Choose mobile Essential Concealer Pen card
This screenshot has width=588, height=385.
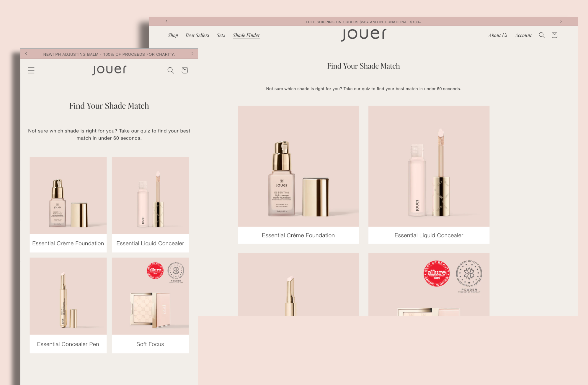click(68, 305)
